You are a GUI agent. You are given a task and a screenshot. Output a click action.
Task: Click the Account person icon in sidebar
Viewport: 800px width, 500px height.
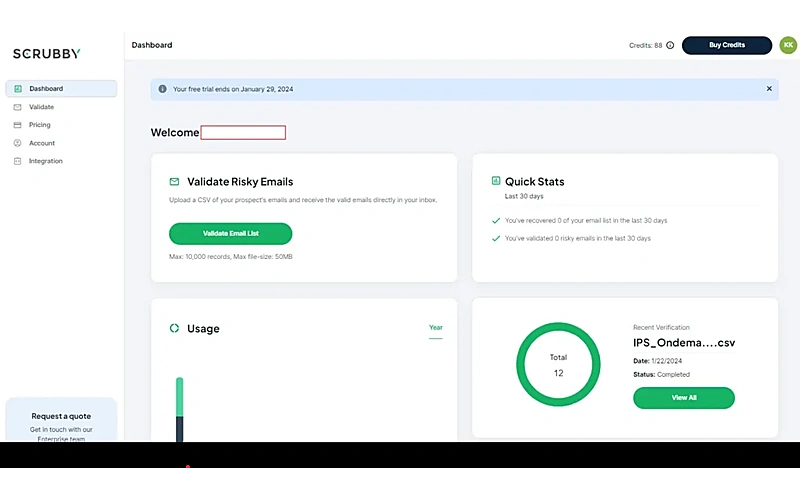[x=17, y=143]
